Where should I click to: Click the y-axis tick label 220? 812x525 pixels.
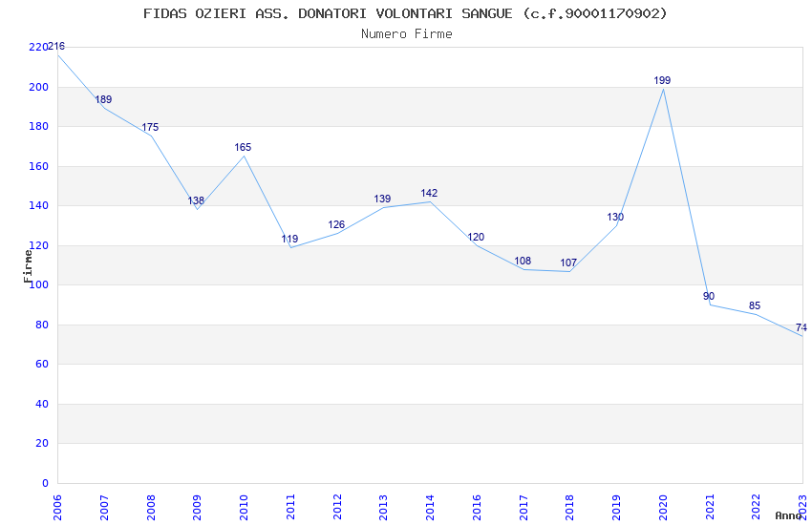pyautogui.click(x=38, y=47)
